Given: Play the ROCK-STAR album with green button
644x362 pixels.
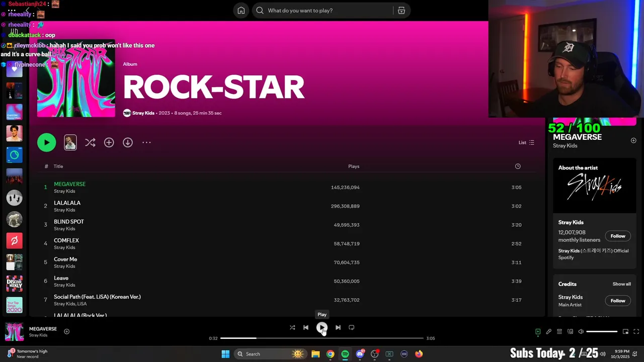Looking at the screenshot, I should 47,142.
